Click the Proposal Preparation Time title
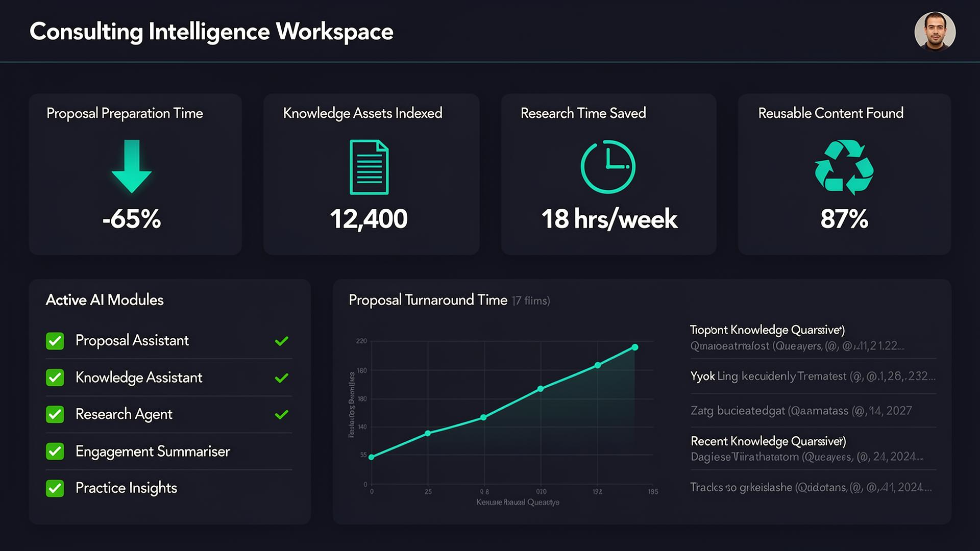Viewport: 980px width, 551px height. [x=125, y=113]
